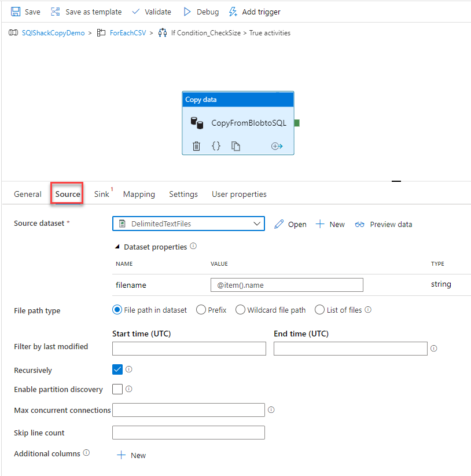
Task: Create a new dataset with the New button
Action: (330, 224)
